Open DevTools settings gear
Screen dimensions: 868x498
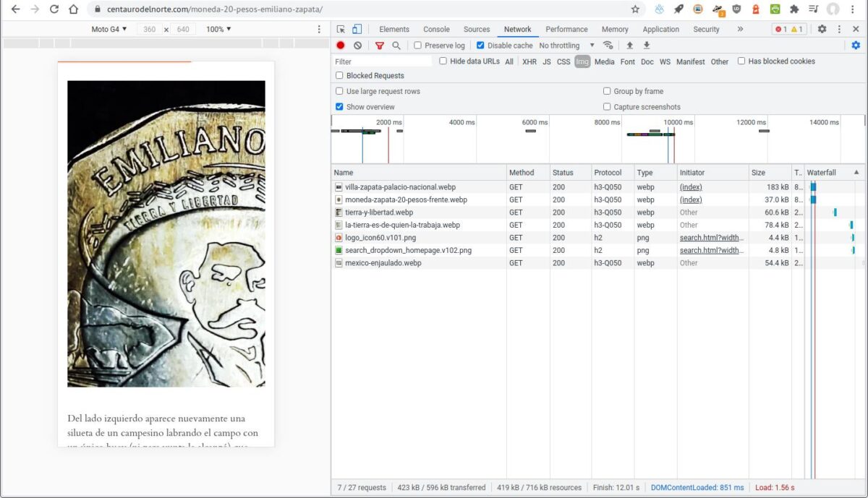(x=822, y=29)
